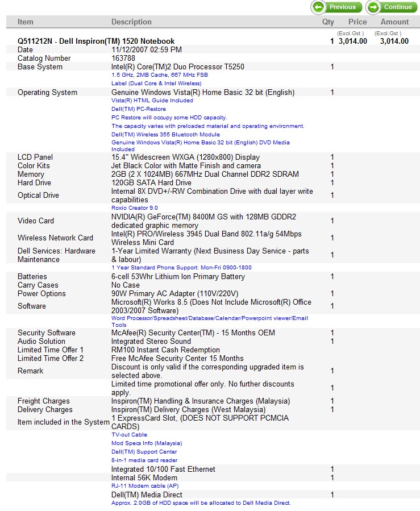Click the green right arrow icon
This screenshot has height=511, width=420.
pyautogui.click(x=373, y=7)
